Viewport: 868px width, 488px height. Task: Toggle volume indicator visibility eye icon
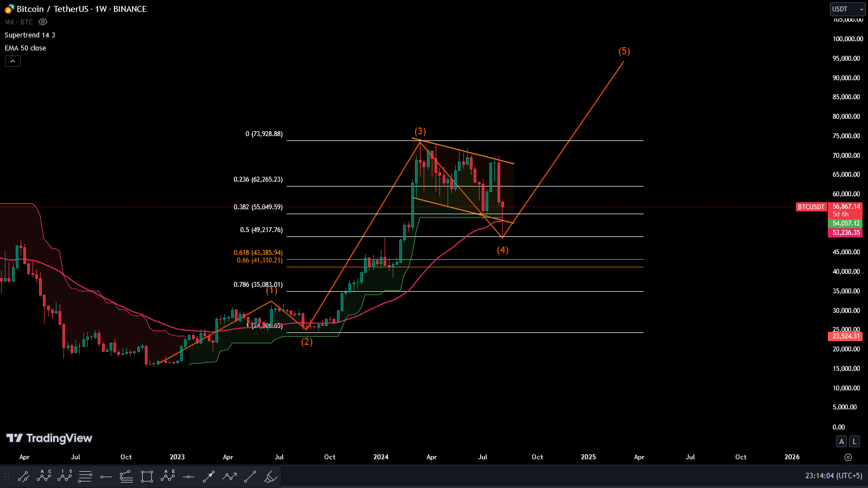[43, 22]
